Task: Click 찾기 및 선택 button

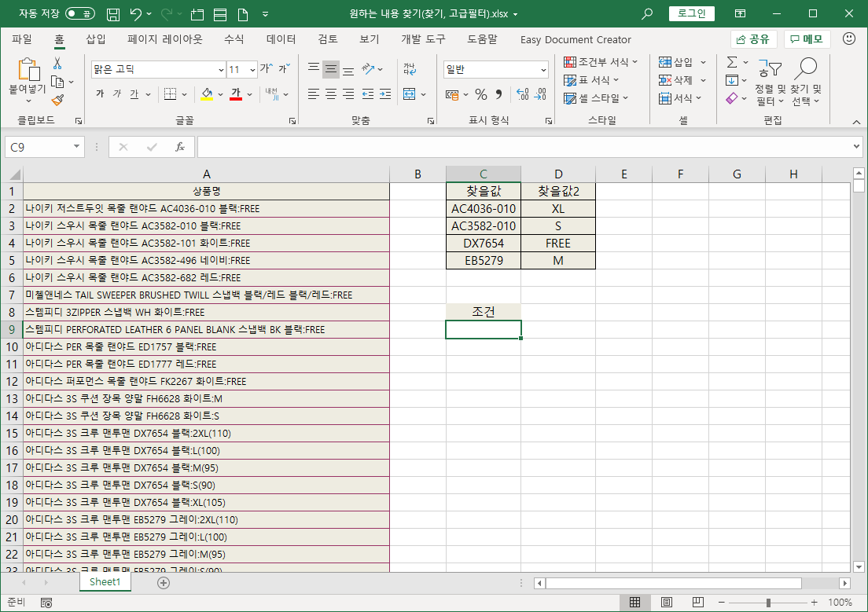Action: coord(805,82)
